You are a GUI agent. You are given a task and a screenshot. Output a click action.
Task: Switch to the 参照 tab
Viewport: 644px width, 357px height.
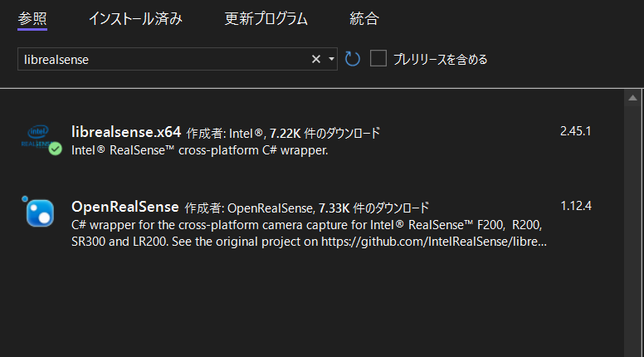pos(32,19)
